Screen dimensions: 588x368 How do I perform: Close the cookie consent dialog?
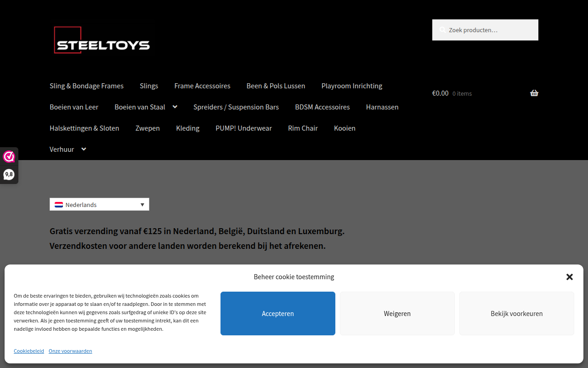[570, 277]
